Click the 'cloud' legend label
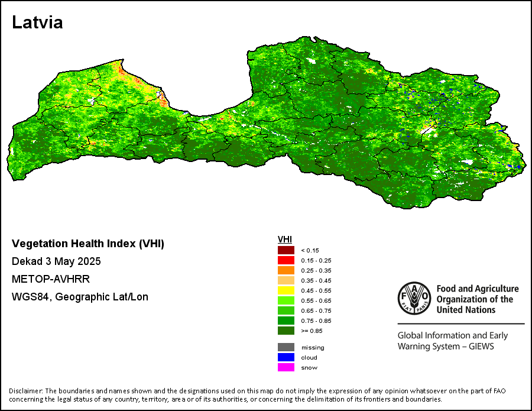532x411 pixels. [x=309, y=357]
